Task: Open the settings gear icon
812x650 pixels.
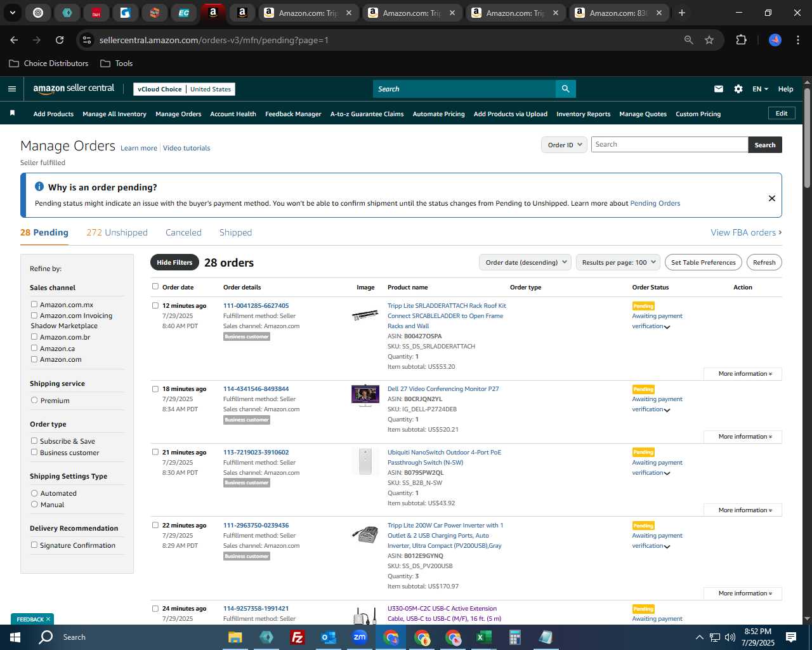Action: click(738, 89)
